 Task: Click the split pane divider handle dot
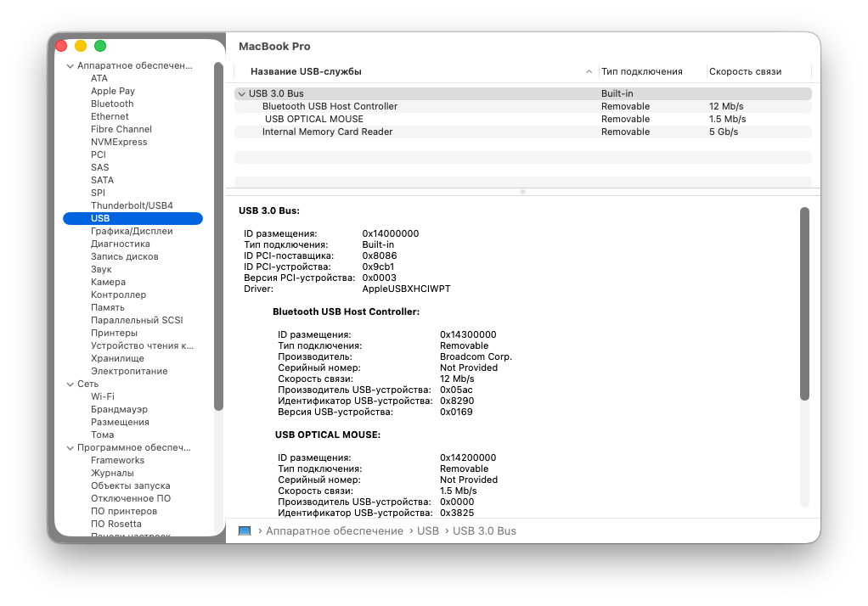pos(522,192)
